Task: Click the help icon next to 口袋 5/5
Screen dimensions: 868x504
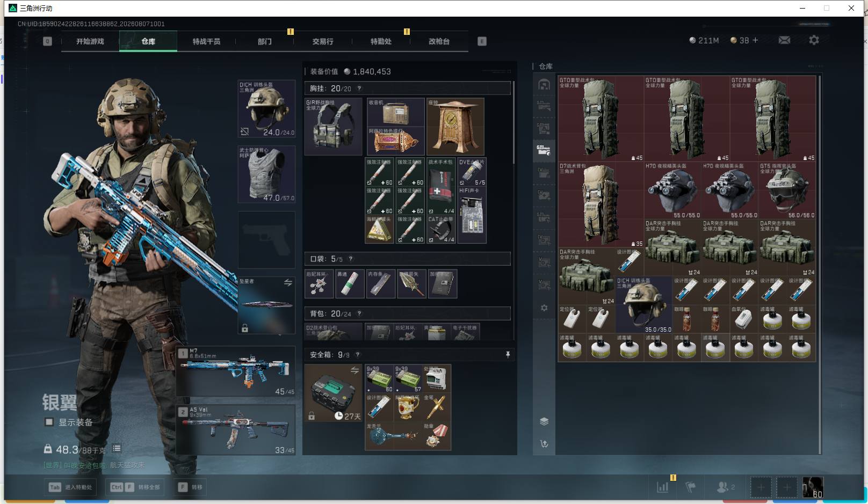Action: point(351,259)
